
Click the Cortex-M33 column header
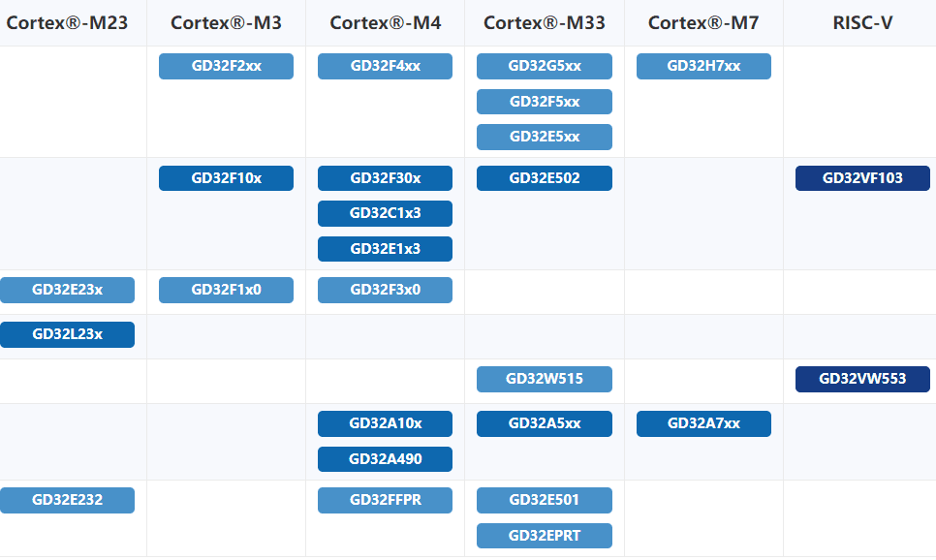544,23
